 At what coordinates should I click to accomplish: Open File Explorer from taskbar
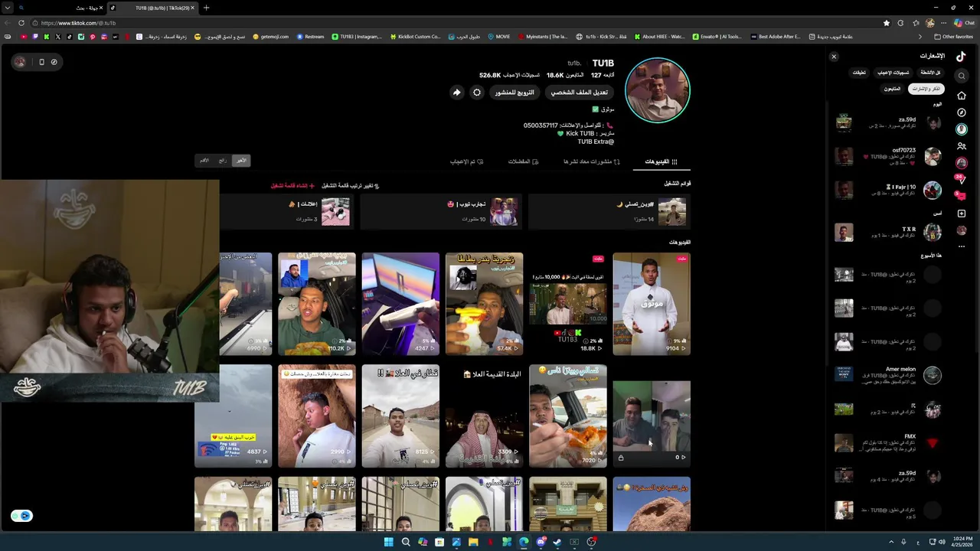click(473, 542)
